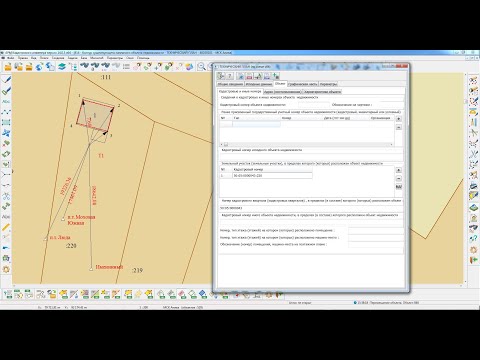This screenshot has height=360, width=480.
Task: Click the magnifier zoom icon in top toolbar
Action: pos(201,67)
